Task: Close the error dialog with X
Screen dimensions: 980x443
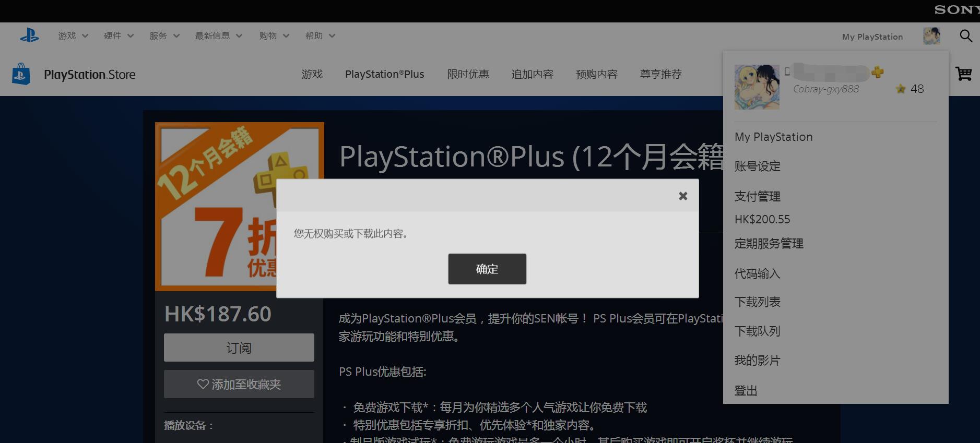Action: [x=682, y=196]
